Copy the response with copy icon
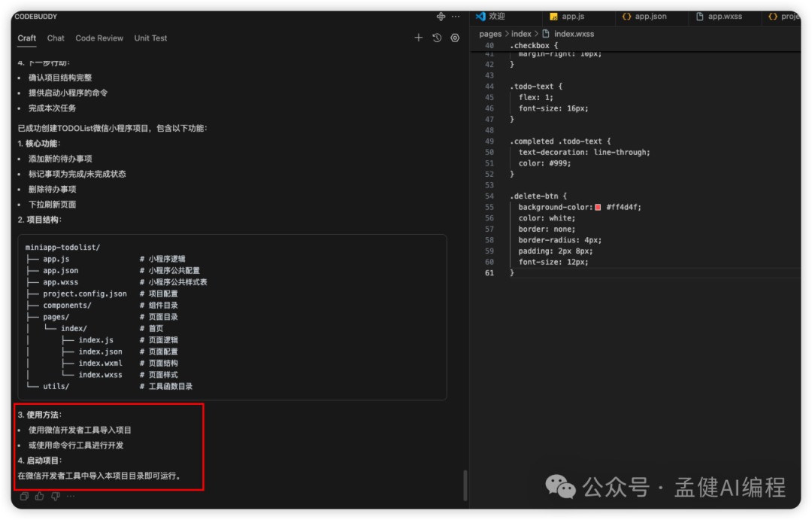The image size is (812, 520). [24, 496]
